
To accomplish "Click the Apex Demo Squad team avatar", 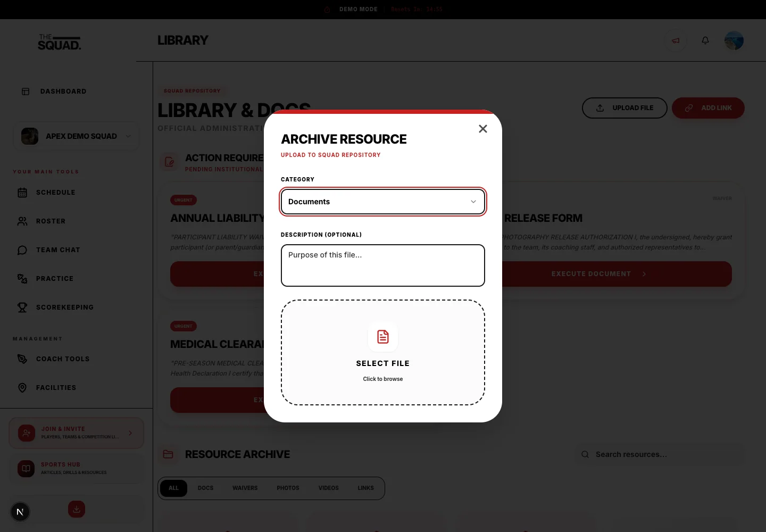I will click(x=30, y=136).
